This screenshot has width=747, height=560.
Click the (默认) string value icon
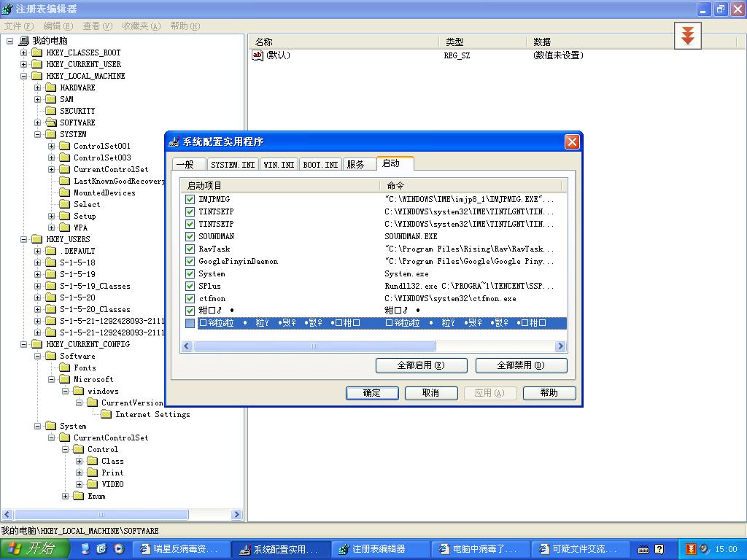click(x=258, y=55)
